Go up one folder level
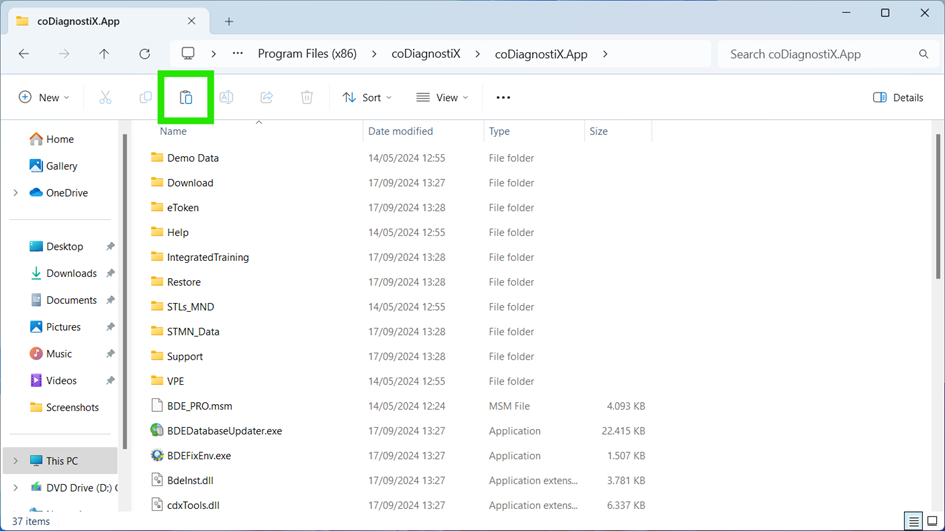 (x=104, y=54)
